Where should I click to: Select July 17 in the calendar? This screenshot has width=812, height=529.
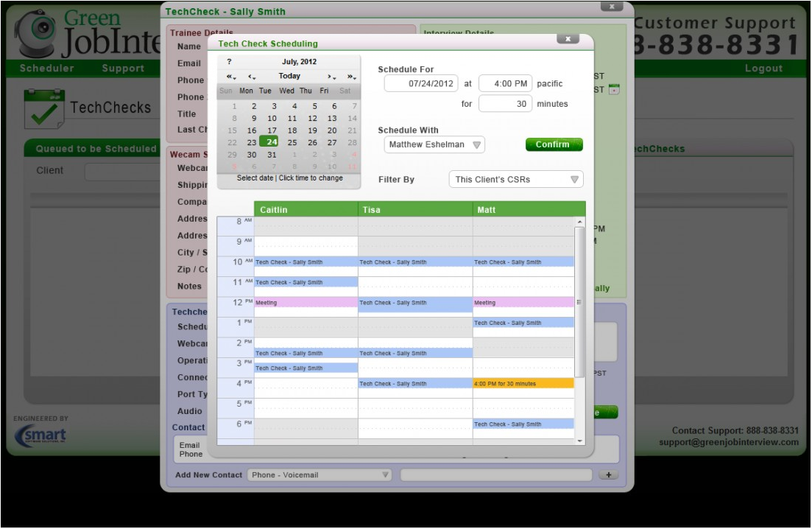[x=272, y=130]
